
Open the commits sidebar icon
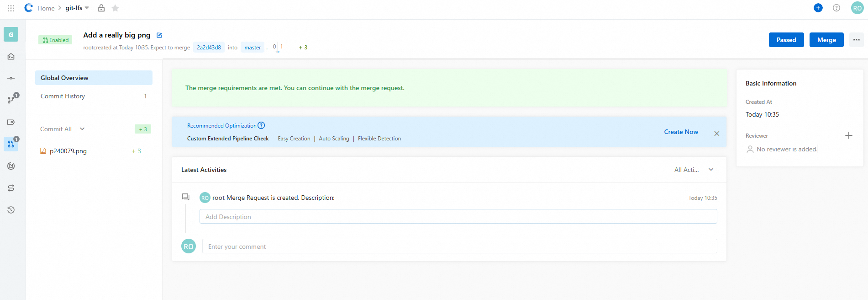[11, 78]
